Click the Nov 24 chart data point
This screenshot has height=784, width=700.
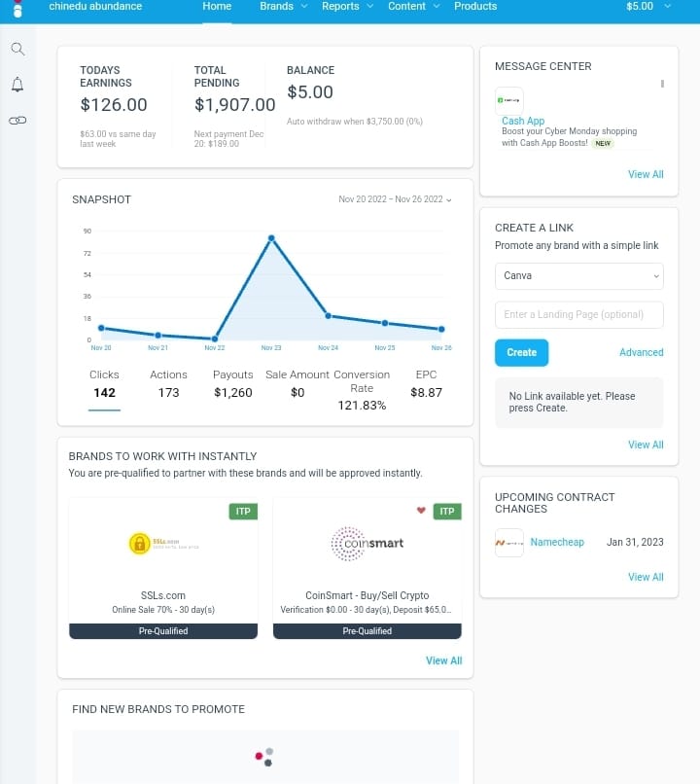[x=329, y=315]
